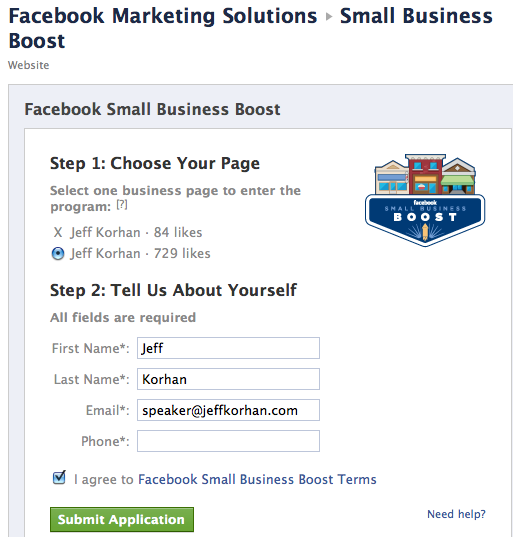Open Facebook Marketing Solutions breadcrumb link
This screenshot has height=537, width=513.
[163, 16]
